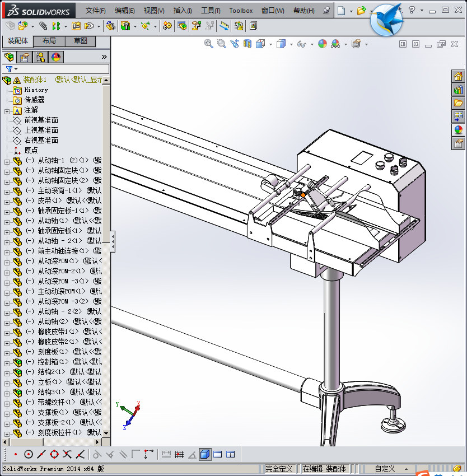The height and width of the screenshot is (476, 467).
Task: Click the 自定义 status bar units button
Action: click(385, 469)
